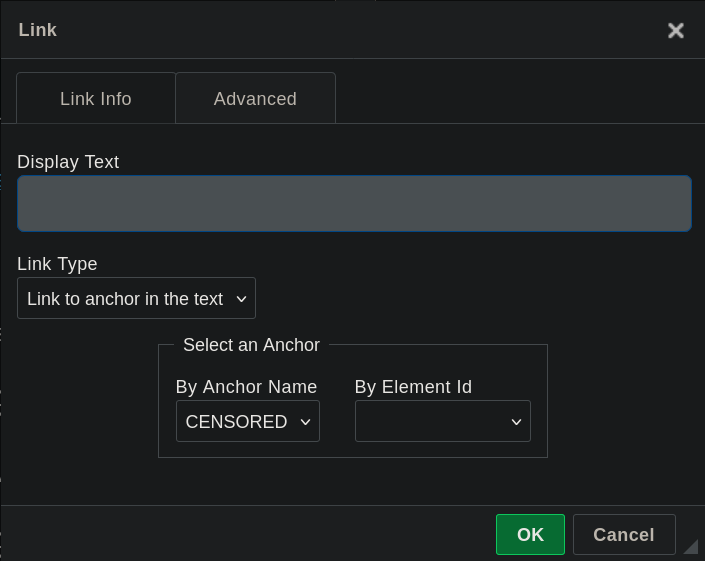The height and width of the screenshot is (561, 705).
Task: Close the Link dialog with X
Action: pos(676,30)
